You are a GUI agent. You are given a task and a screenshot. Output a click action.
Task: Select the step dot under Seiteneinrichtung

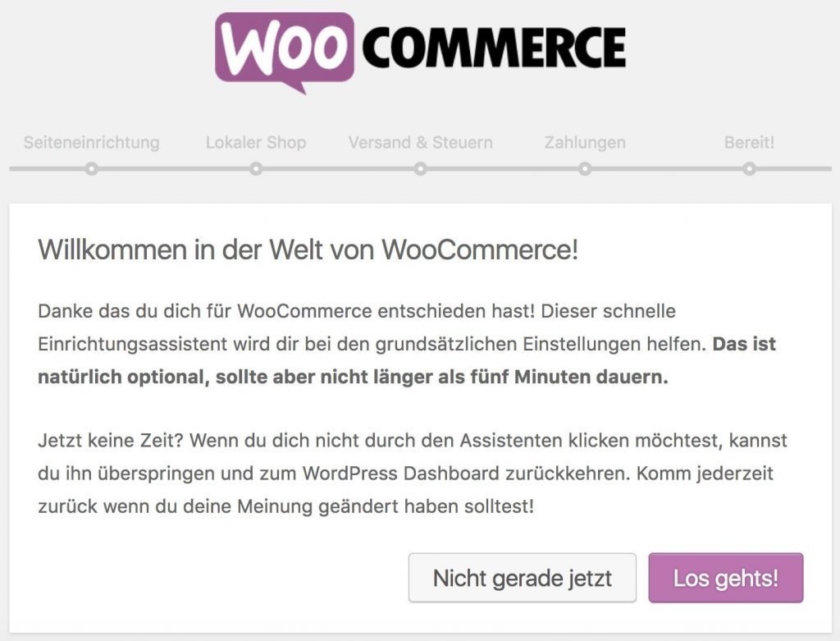(92, 169)
